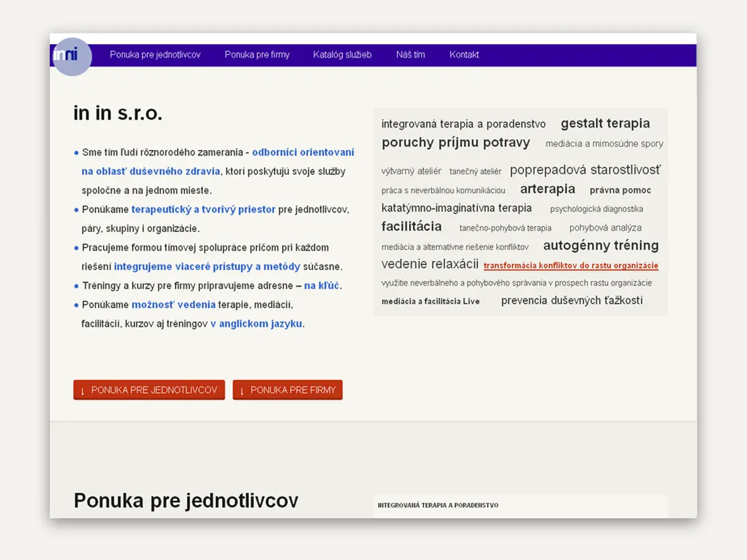Screen dimensions: 747x560
Task: Open Ponuka pre firmy menu item
Action: 257,55
